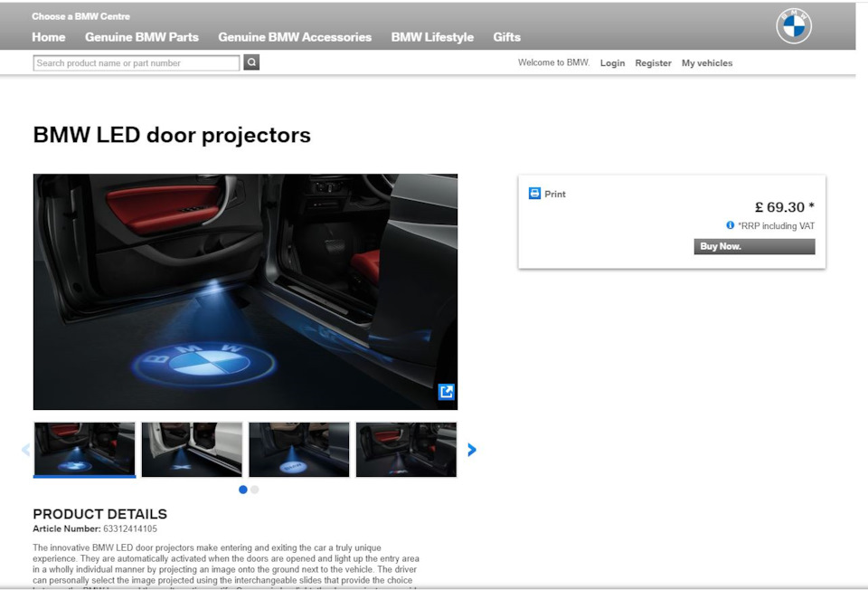Click the main door projector product image
Image resolution: width=868 pixels, height=590 pixels.
[x=245, y=292]
